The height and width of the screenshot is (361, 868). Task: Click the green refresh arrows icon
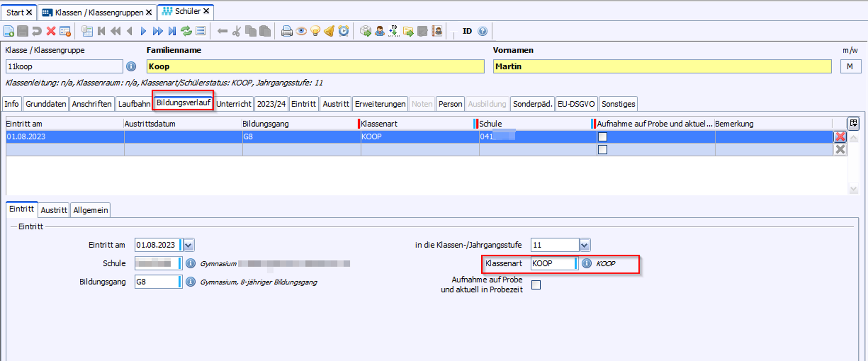pyautogui.click(x=187, y=31)
